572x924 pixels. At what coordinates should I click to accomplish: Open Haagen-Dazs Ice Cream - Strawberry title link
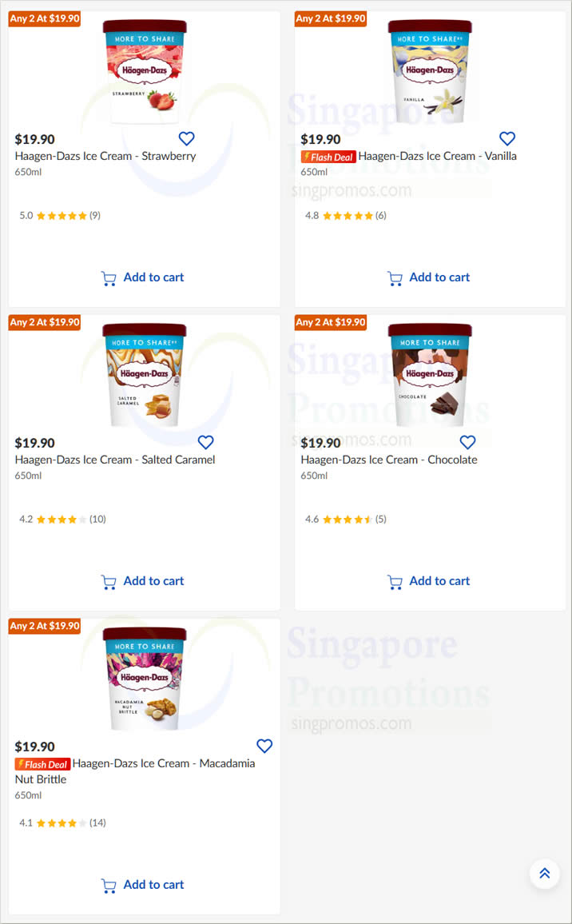coord(105,156)
